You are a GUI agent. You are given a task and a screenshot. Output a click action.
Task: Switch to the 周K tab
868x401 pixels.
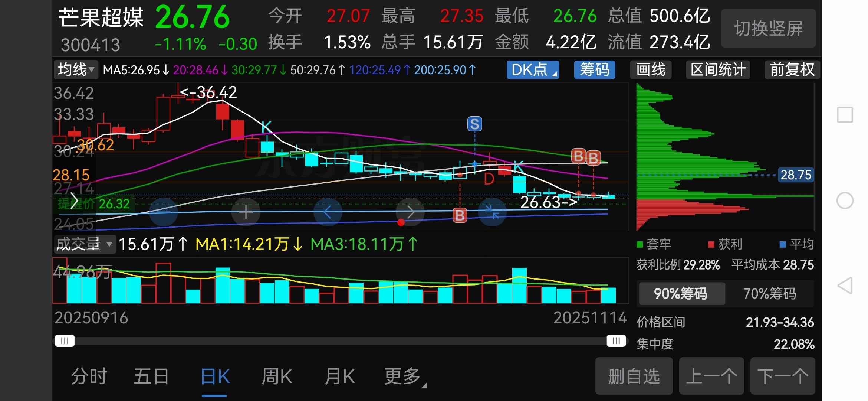pyautogui.click(x=277, y=376)
